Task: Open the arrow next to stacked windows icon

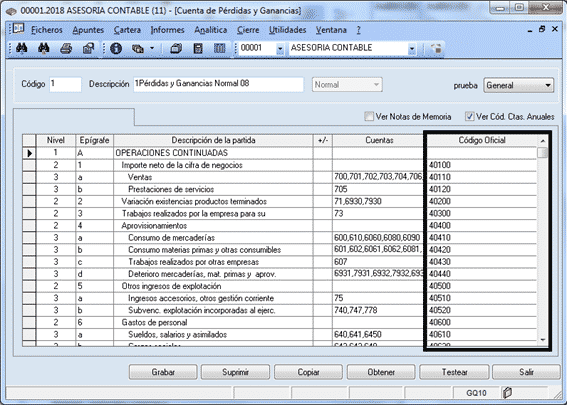Action: pyautogui.click(x=152, y=48)
